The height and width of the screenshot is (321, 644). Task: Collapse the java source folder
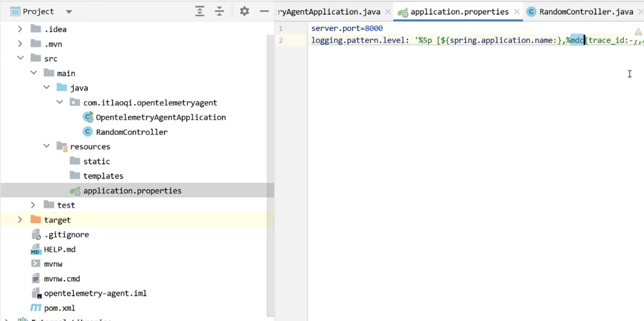point(47,88)
